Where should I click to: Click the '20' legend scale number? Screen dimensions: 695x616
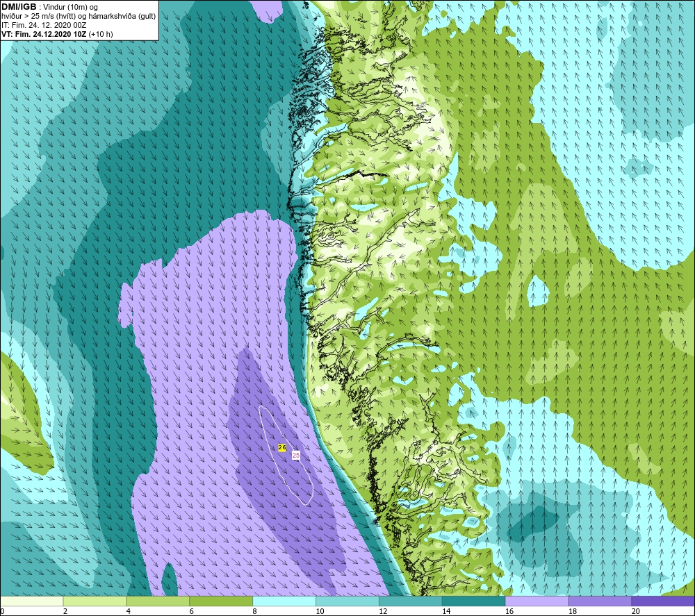636,611
